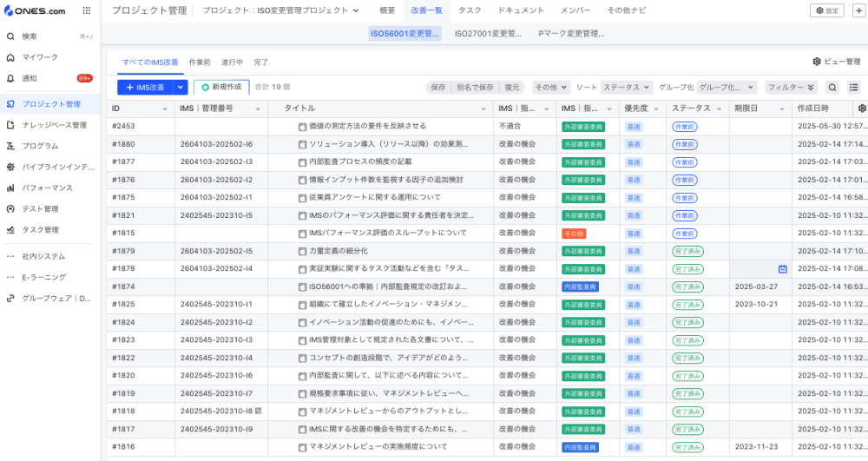Open the ソート ステータス dropdown

626,88
